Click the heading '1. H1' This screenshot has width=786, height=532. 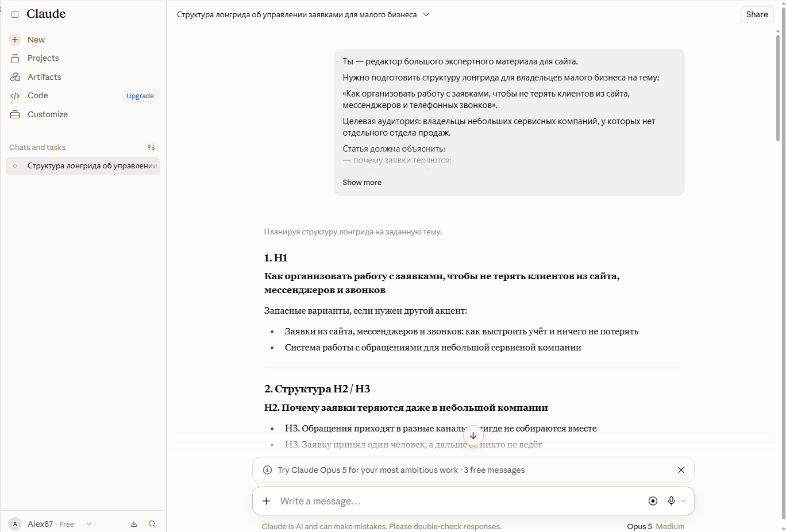(x=276, y=258)
